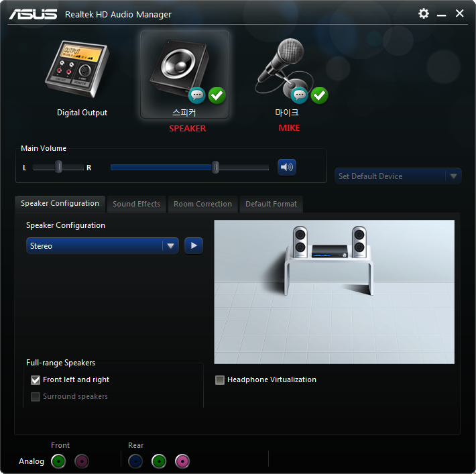Viewport: 476px width, 474px height.
Task: Toggle Surround speakers checkbox
Action: pyautogui.click(x=36, y=397)
